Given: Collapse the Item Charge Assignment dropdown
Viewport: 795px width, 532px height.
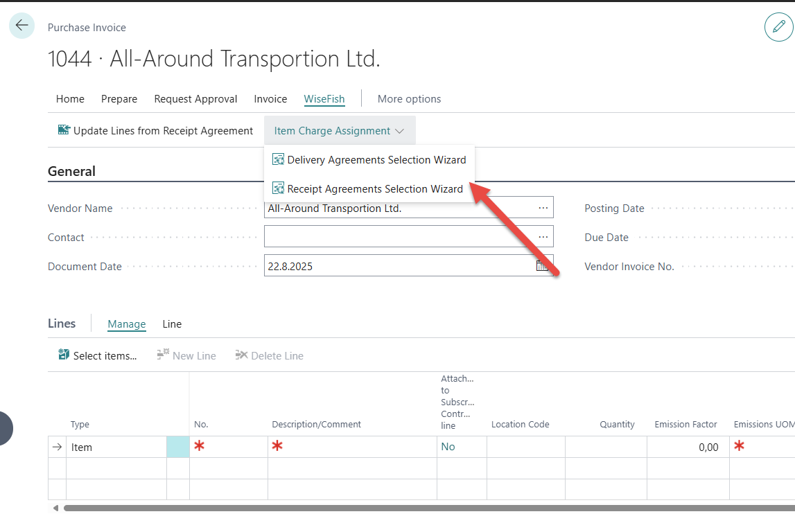Looking at the screenshot, I should click(340, 131).
